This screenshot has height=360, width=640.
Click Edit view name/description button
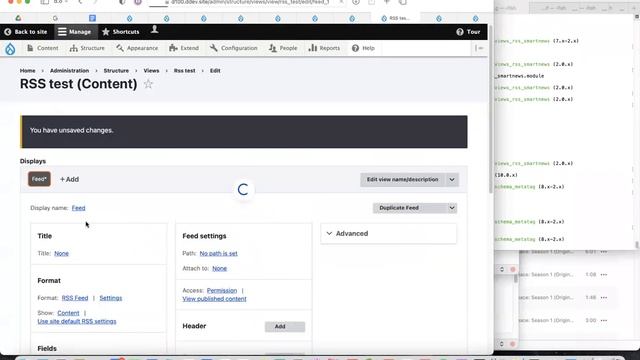pyautogui.click(x=402, y=180)
